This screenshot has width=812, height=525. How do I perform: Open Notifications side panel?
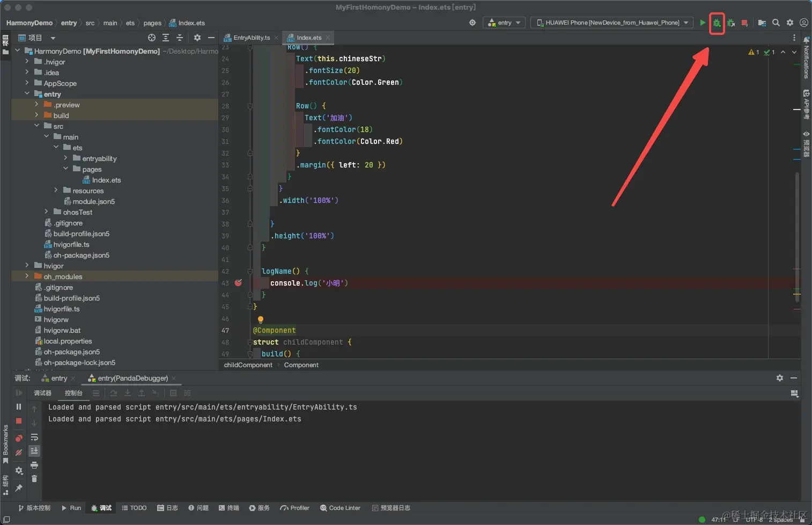806,58
